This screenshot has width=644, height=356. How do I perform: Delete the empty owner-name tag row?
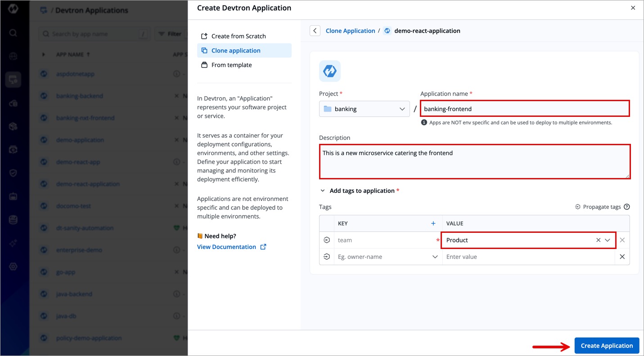pos(622,257)
